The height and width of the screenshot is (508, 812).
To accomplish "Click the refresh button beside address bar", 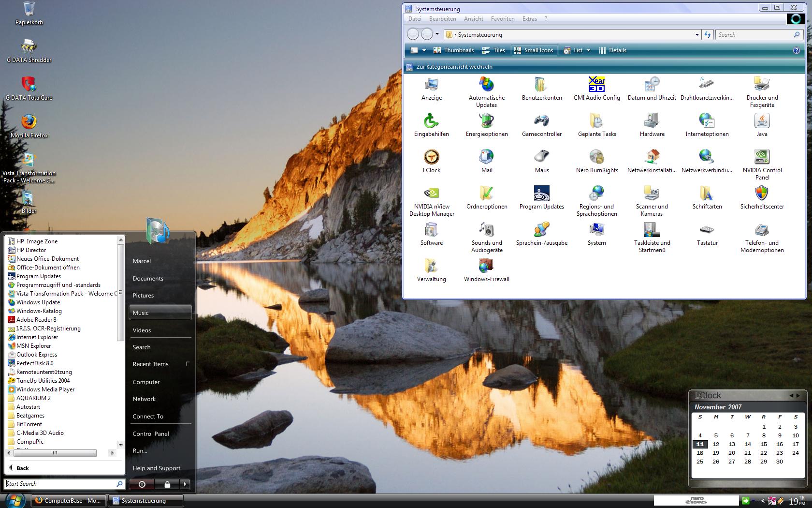I will pyautogui.click(x=708, y=35).
